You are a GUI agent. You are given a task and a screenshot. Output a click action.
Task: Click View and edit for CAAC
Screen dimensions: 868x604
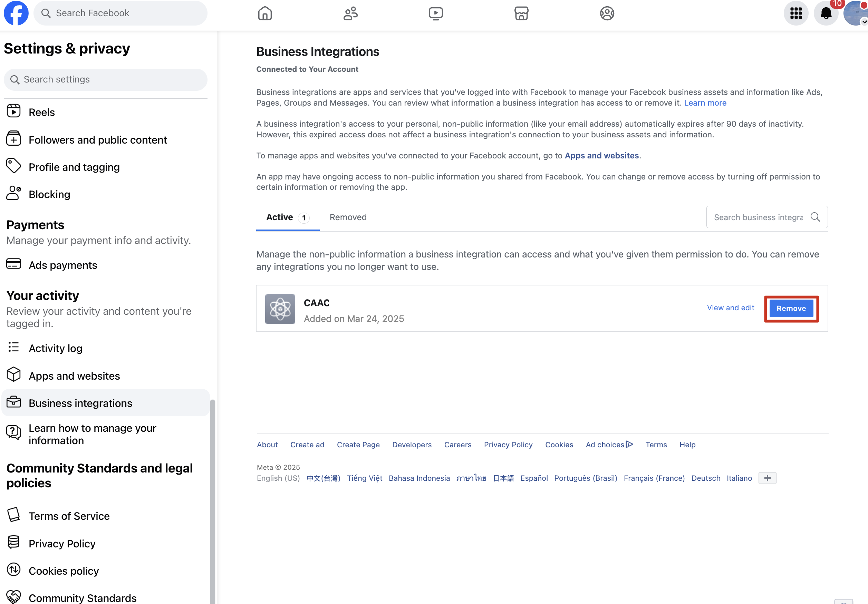click(730, 308)
